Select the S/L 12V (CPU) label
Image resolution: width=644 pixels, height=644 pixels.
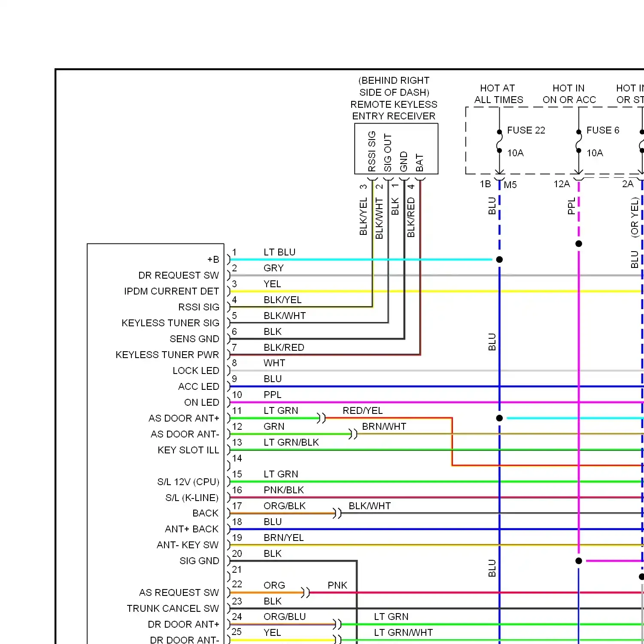[x=188, y=482]
